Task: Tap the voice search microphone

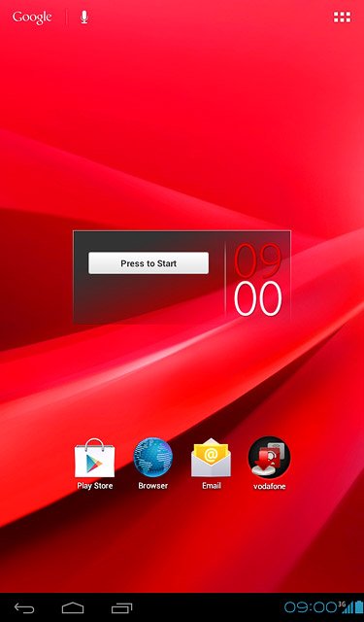Action: (x=84, y=17)
